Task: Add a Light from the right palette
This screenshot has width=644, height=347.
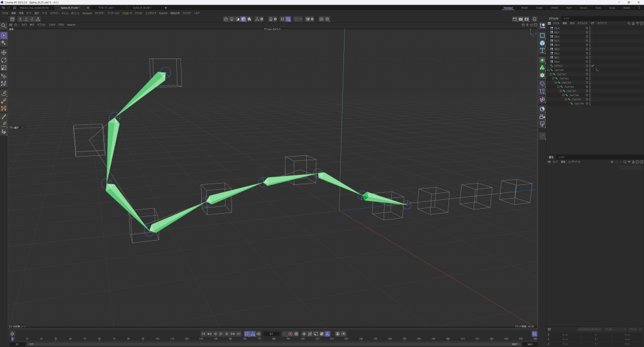Action: (542, 124)
